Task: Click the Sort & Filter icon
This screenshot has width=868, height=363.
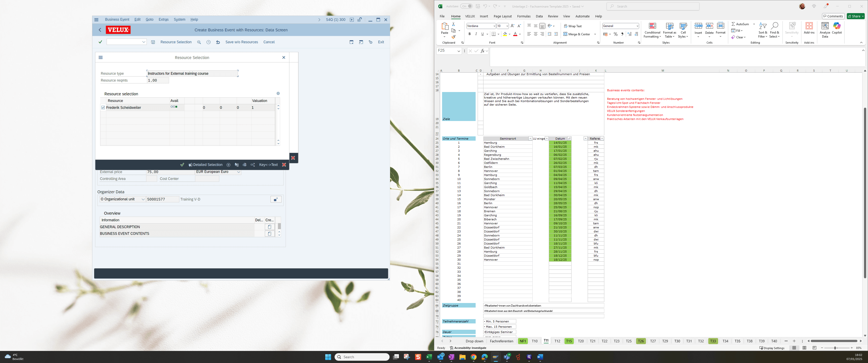Action: click(x=763, y=30)
